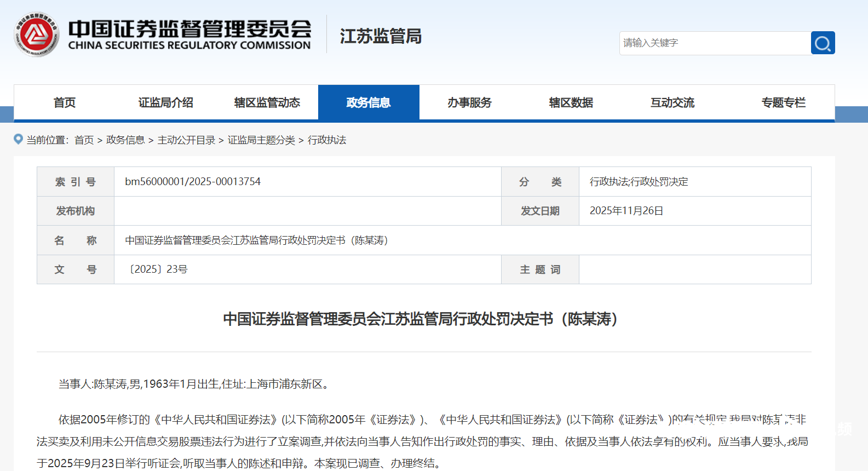Image resolution: width=868 pixels, height=471 pixels.
Task: Open the 互动交流 navigation tab
Action: 672,102
